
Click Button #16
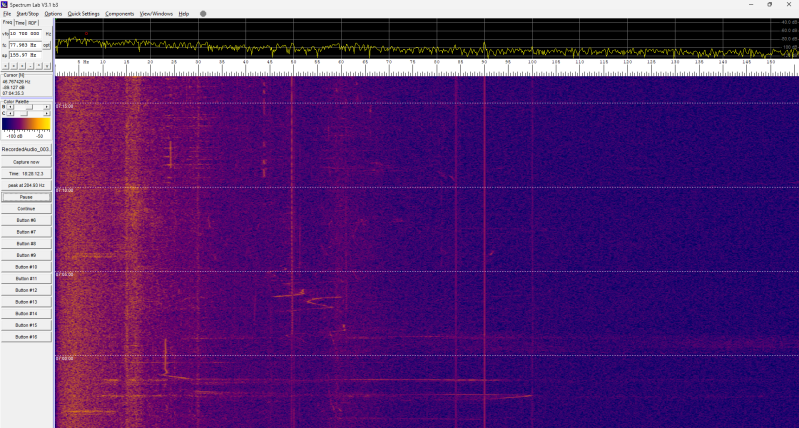26,337
